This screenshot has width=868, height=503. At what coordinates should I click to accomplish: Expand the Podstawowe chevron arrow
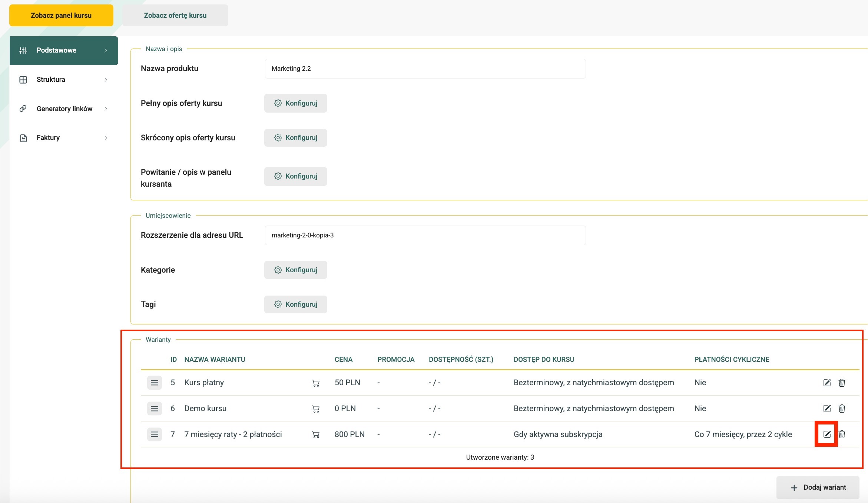pyautogui.click(x=106, y=50)
